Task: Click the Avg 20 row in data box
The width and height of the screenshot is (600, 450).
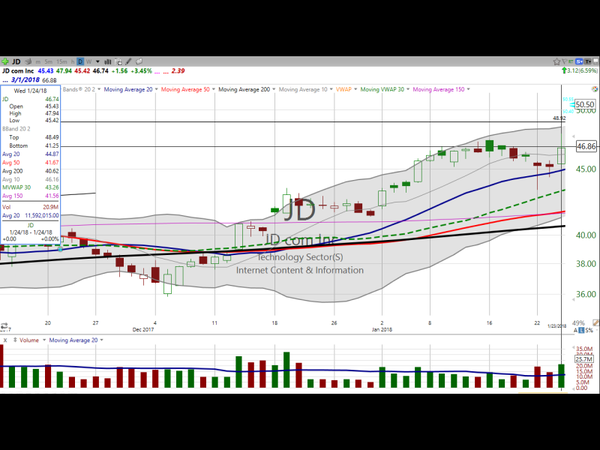Action: coord(30,154)
